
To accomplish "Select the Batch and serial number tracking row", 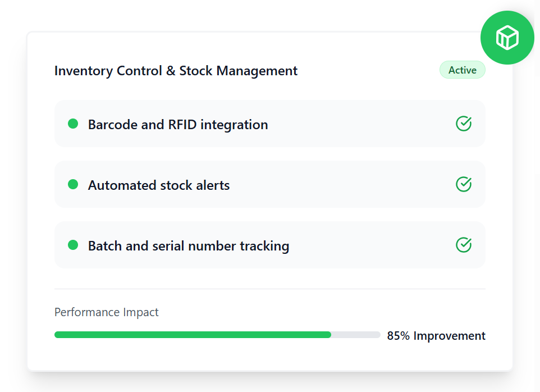I will pyautogui.click(x=365, y=245).
